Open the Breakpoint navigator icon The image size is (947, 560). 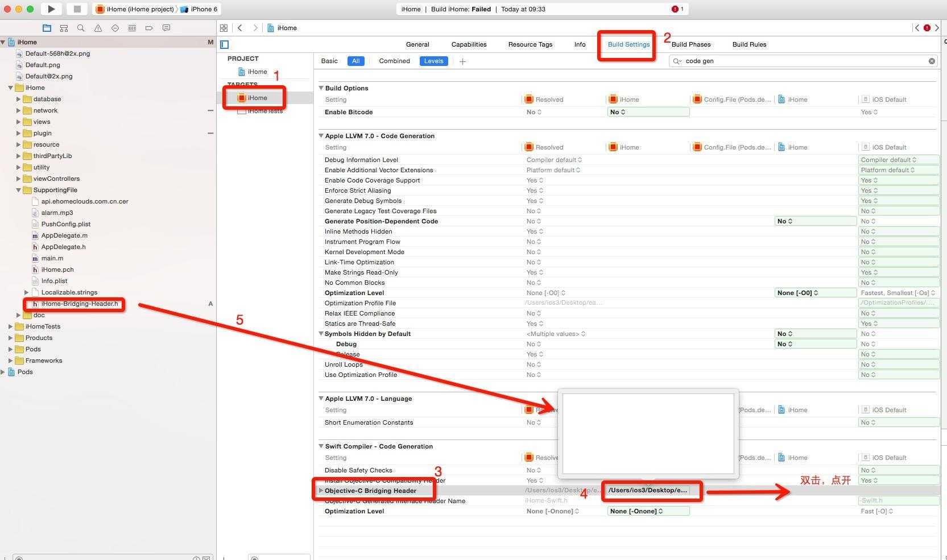click(149, 28)
